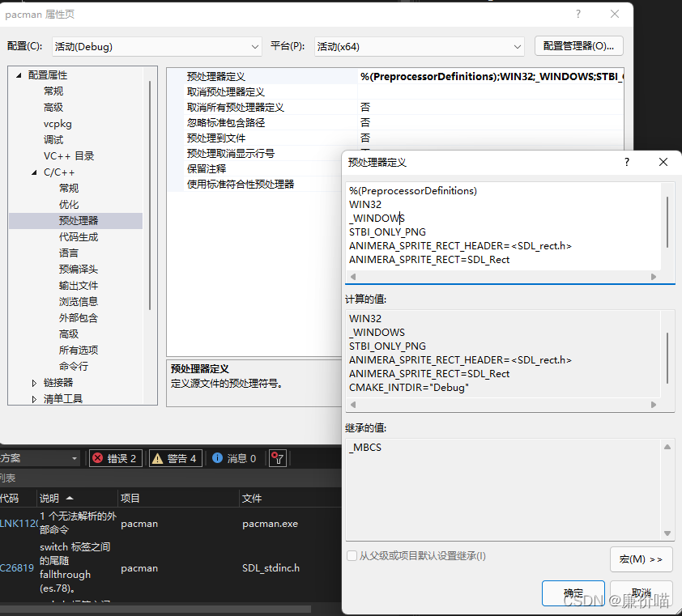Screen dimensions: 682x616
Task: Click the 确定 button
Action: [573, 593]
